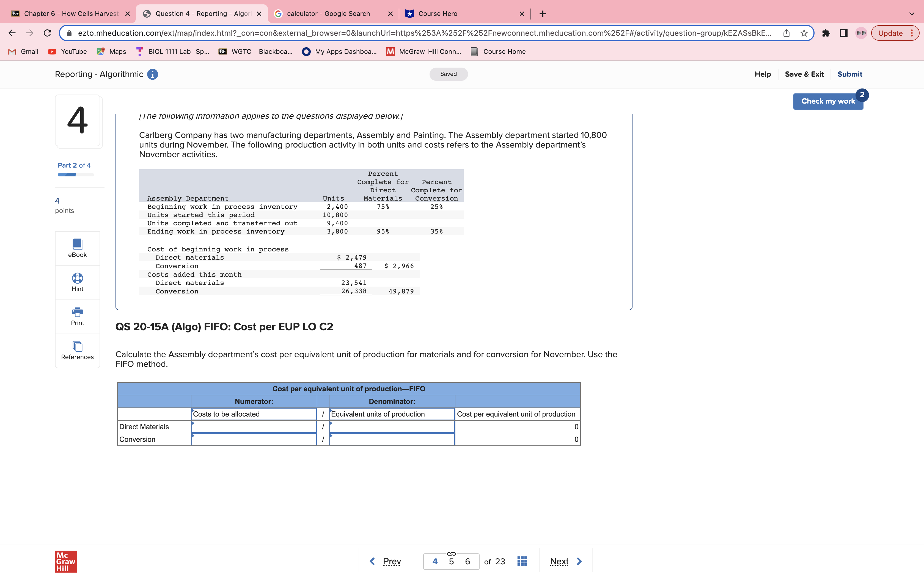Open the browser extensions puzzle icon
The width and height of the screenshot is (924, 577).
coord(826,33)
